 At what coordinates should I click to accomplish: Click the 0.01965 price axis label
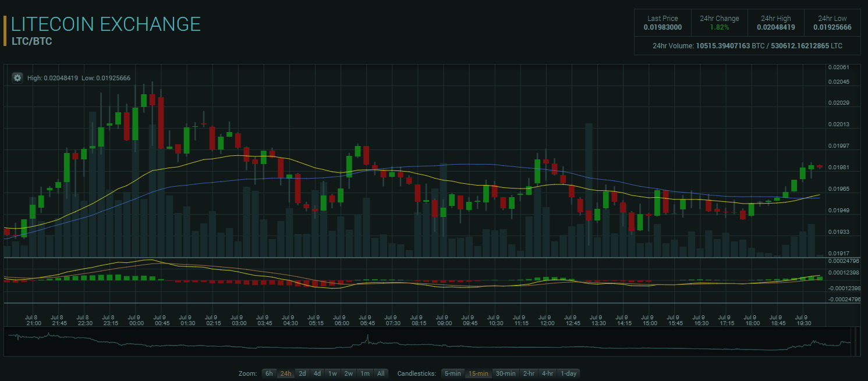pos(839,189)
